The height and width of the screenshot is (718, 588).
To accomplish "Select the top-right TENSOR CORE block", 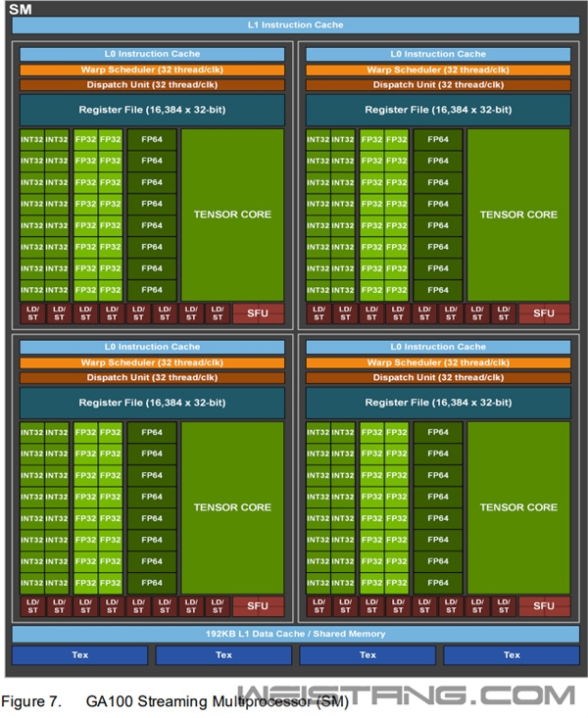I will click(x=518, y=215).
